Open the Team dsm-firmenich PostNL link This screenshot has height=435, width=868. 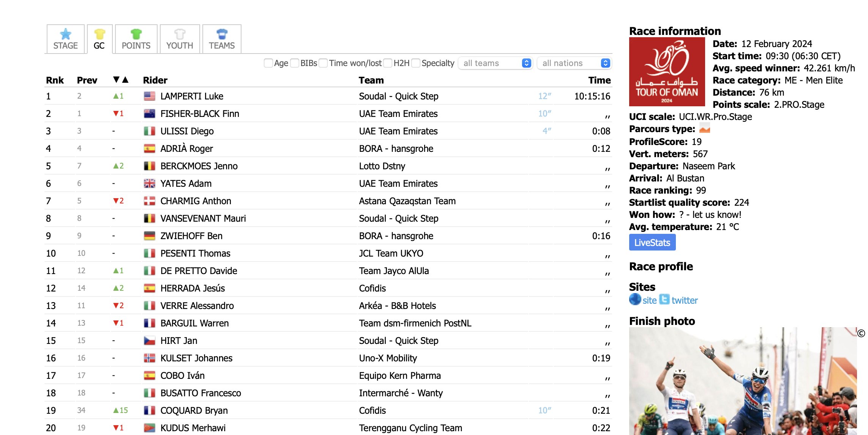[415, 323]
